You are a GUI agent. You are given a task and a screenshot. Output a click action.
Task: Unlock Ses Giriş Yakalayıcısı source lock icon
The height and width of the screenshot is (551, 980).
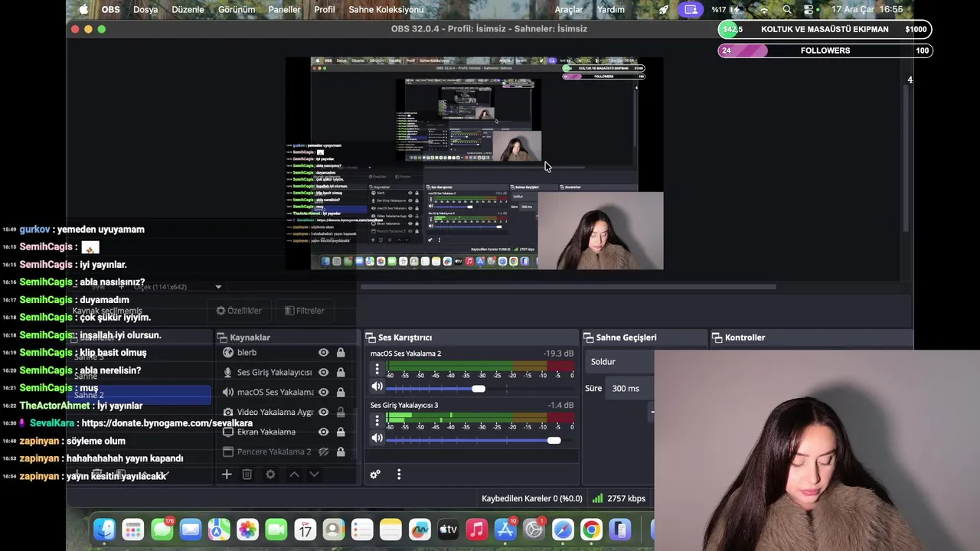(341, 373)
